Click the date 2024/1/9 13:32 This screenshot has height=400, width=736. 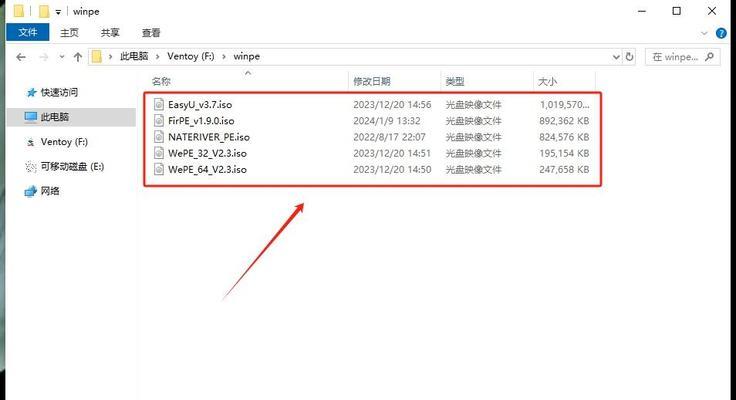pyautogui.click(x=387, y=121)
